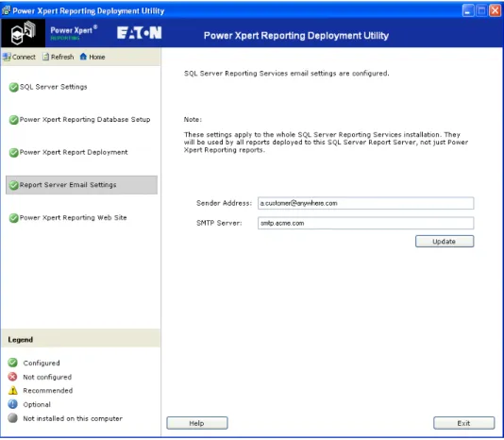Click the Update button
The width and height of the screenshot is (504, 440).
[x=445, y=241]
